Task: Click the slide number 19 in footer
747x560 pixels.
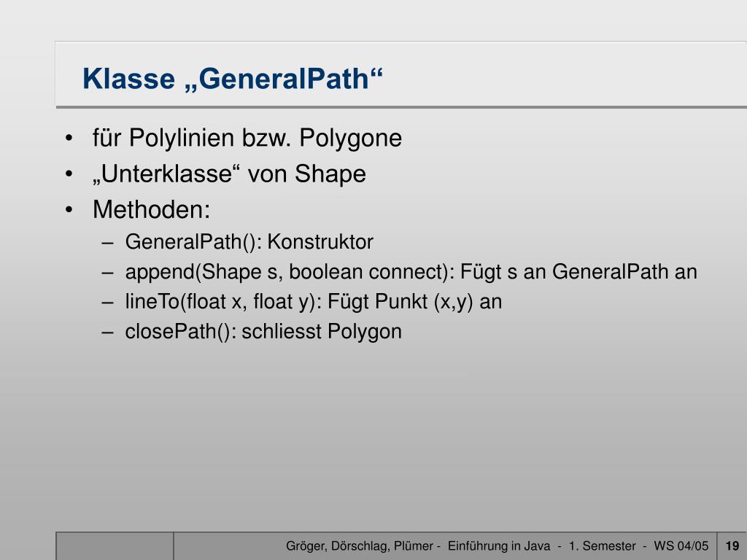Action: point(732,545)
